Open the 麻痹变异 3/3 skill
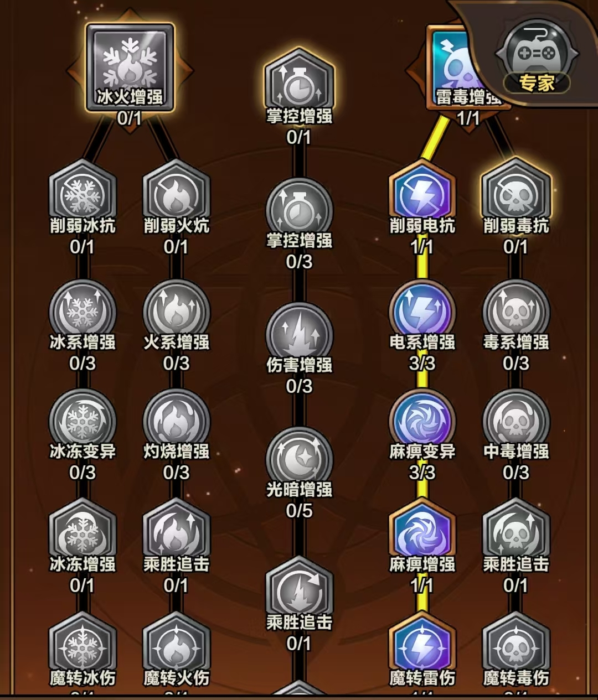Screen dimensions: 598x700 [422, 421]
